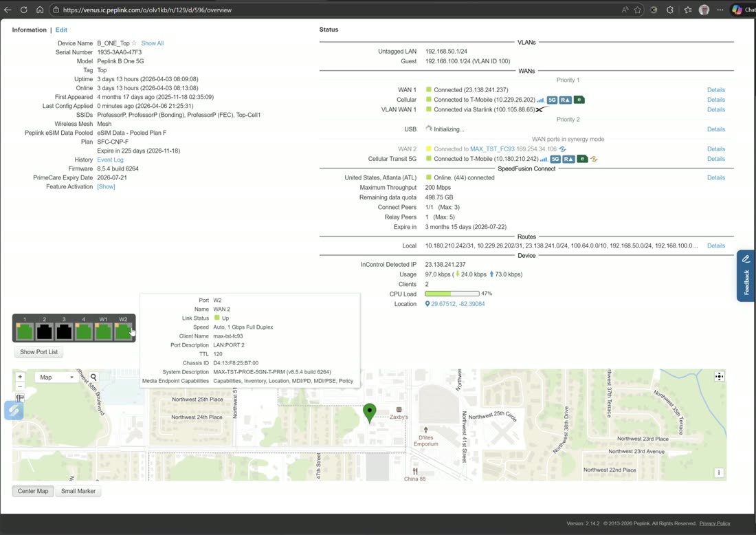Image resolution: width=756 pixels, height=535 pixels.
Task: Click the Cellular 5G badge icon
Action: click(552, 100)
